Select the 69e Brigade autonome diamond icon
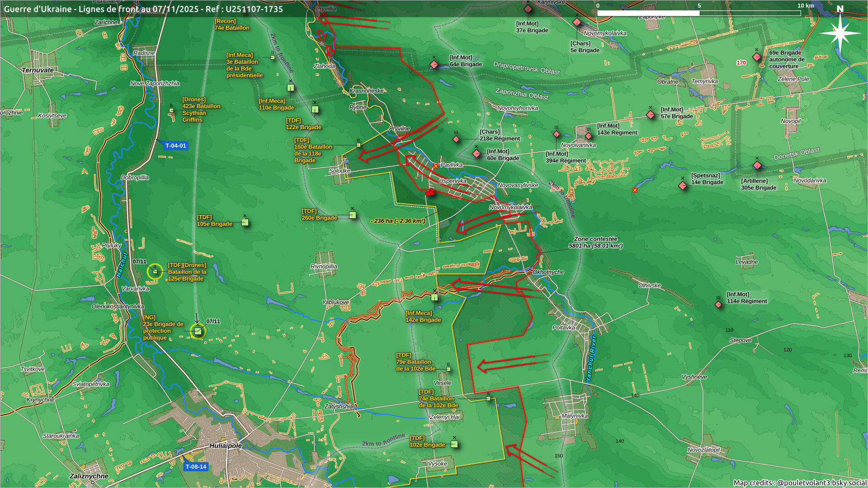Viewport: 868px width, 488px height. coord(757,57)
